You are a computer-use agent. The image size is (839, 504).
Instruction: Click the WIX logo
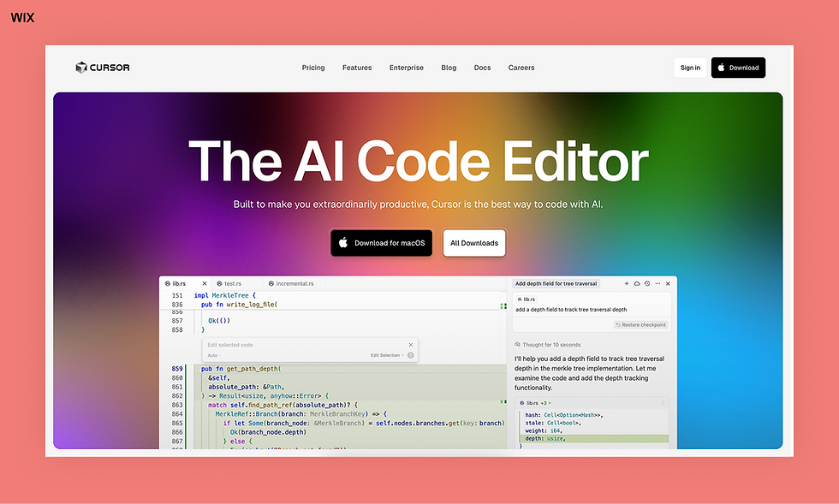pyautogui.click(x=22, y=18)
